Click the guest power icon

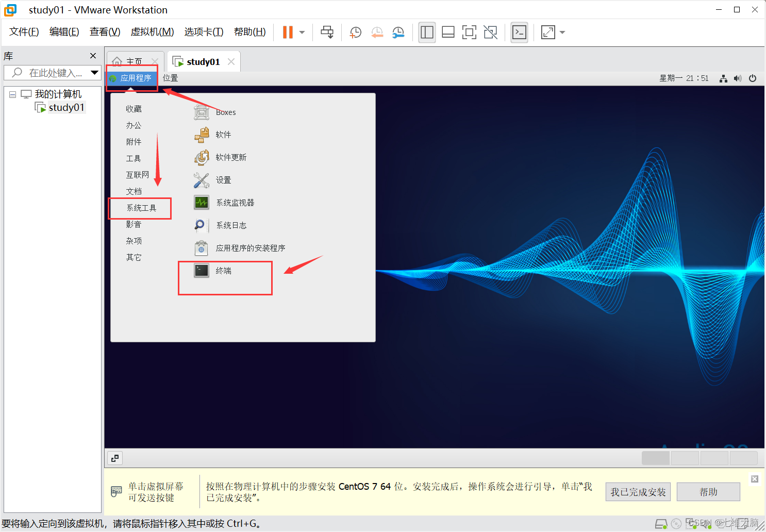pos(753,78)
